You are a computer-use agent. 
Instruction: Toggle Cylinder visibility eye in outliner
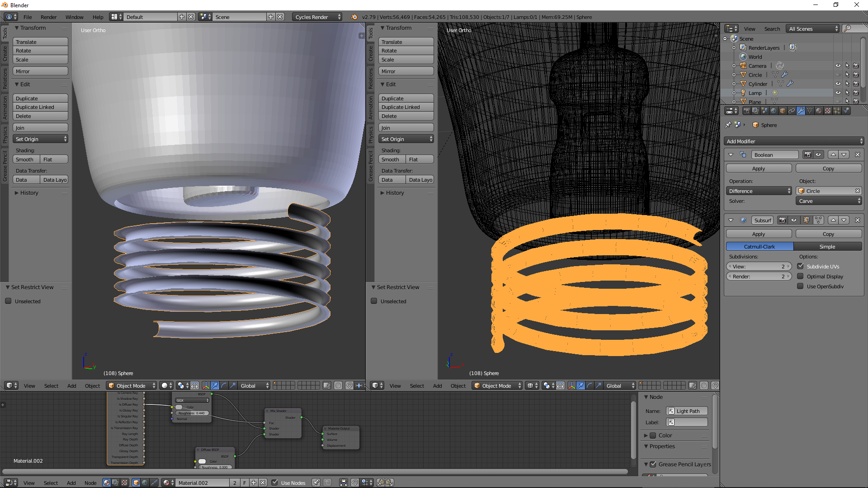838,84
